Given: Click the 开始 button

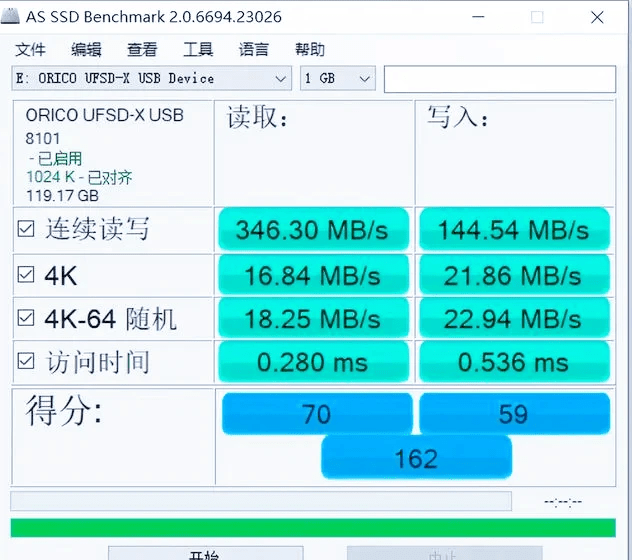Looking at the screenshot, I should 205,553.
